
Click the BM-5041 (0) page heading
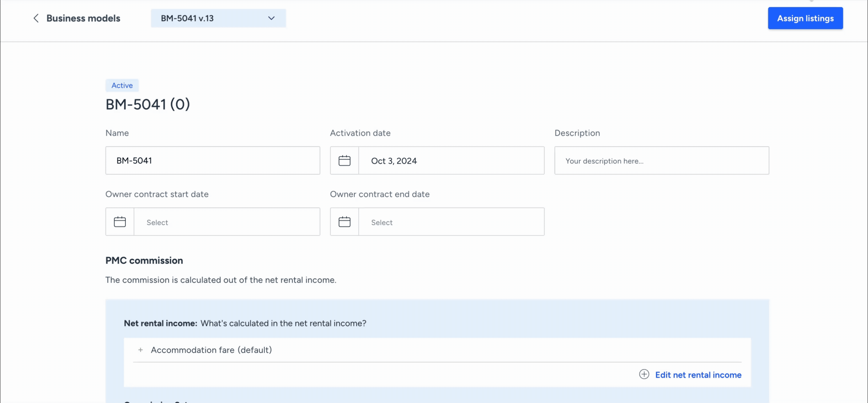click(148, 105)
